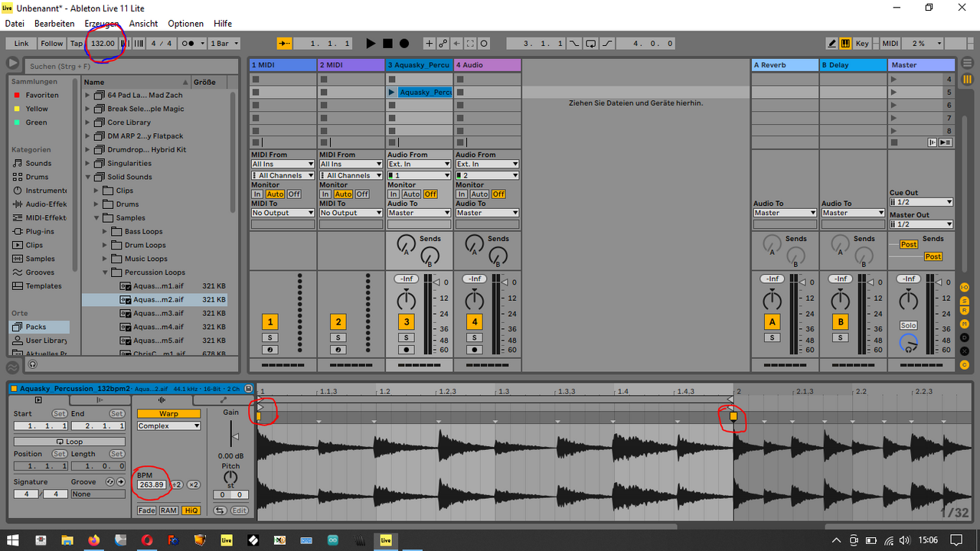
Task: Expand the Drum Loops folder
Action: tap(106, 245)
